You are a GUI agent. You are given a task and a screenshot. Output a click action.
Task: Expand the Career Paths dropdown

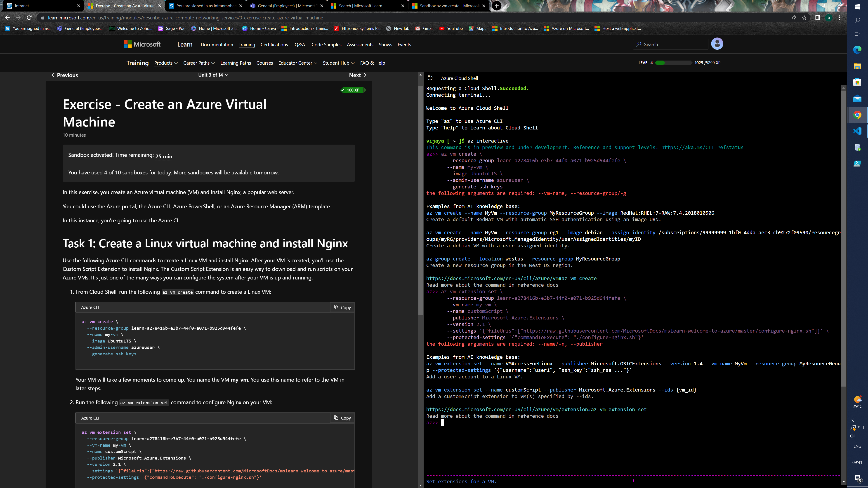coord(199,63)
